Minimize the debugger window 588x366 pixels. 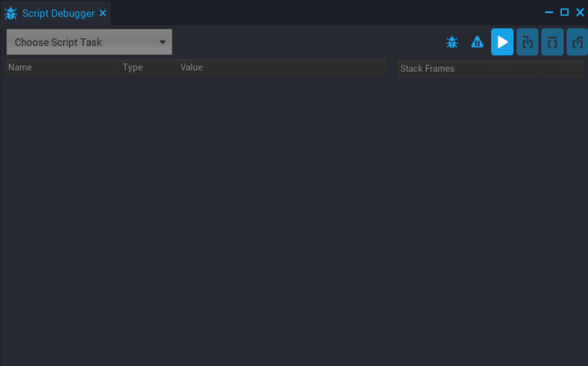coord(549,12)
